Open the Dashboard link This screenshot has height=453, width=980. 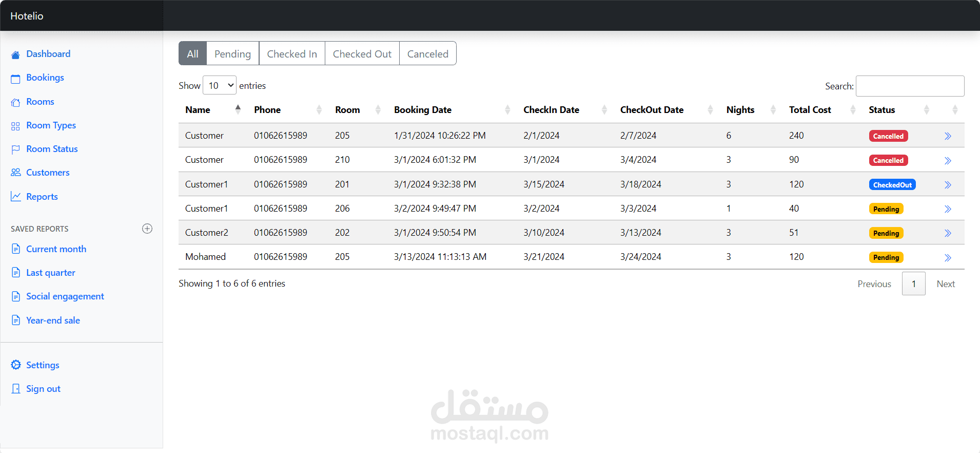click(x=48, y=54)
